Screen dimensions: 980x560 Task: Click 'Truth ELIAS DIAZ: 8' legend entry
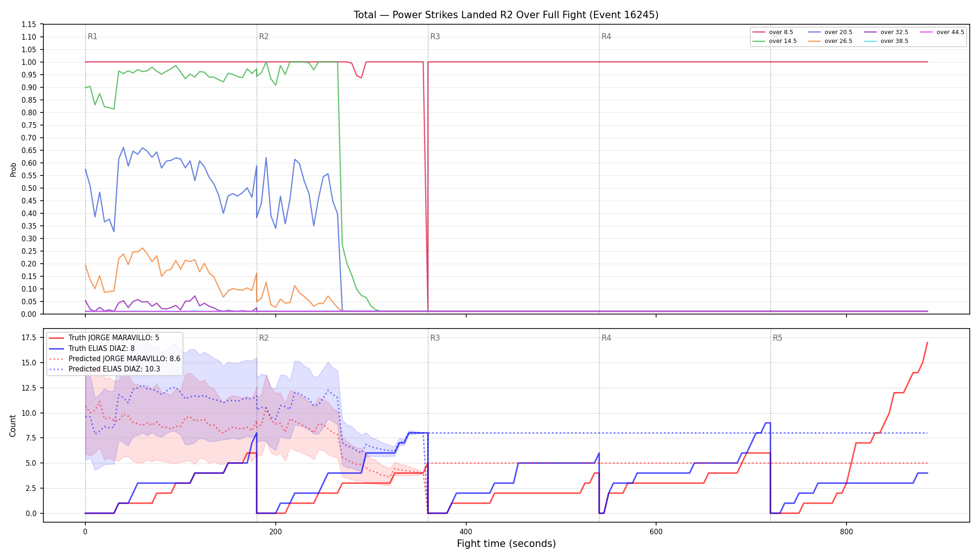pyautogui.click(x=92, y=348)
